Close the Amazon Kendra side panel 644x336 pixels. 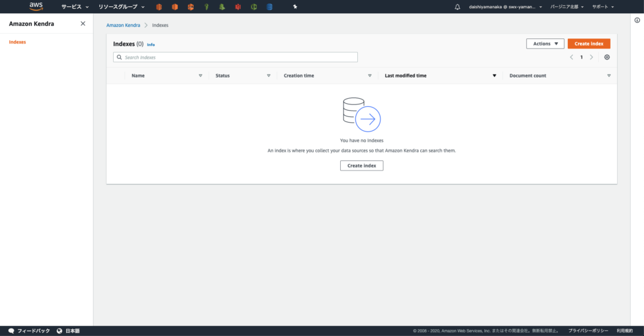[x=83, y=23]
